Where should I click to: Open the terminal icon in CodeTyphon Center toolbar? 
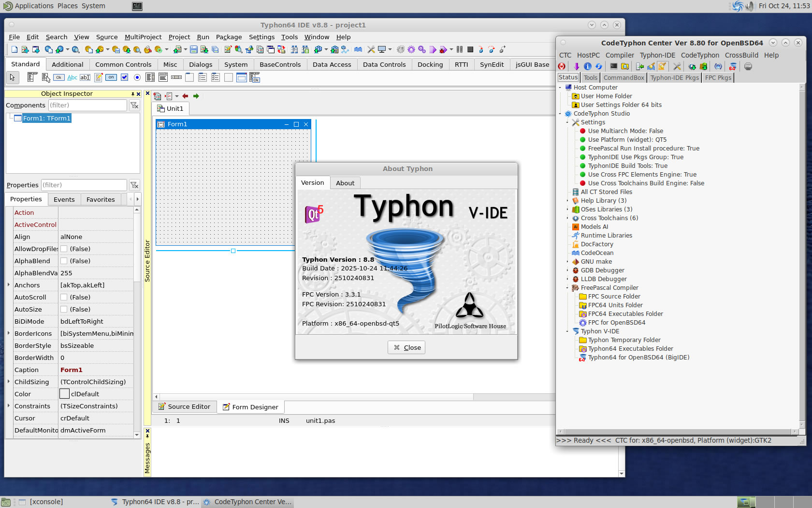(x=613, y=66)
